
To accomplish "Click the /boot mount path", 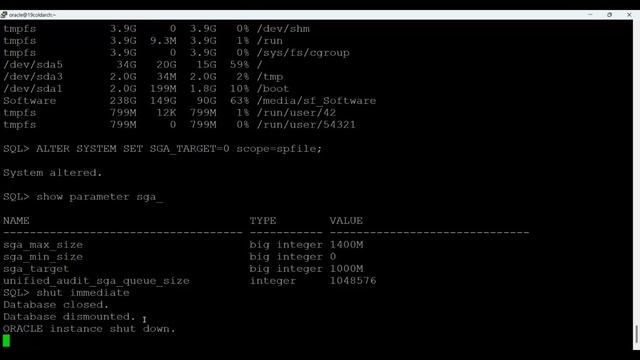I will (273, 89).
